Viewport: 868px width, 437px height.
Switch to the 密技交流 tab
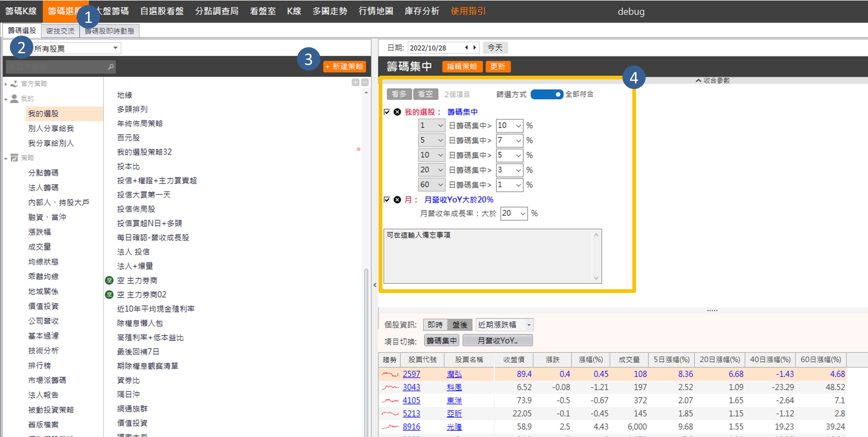[60, 31]
